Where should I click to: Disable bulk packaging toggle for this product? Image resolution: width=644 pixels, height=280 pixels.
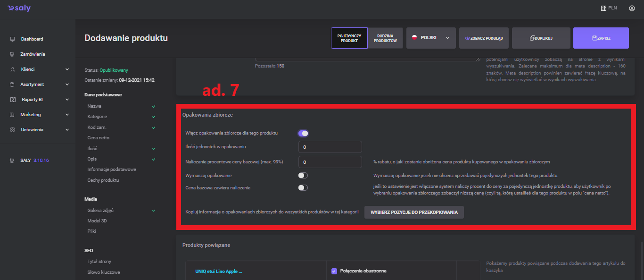[x=303, y=133]
